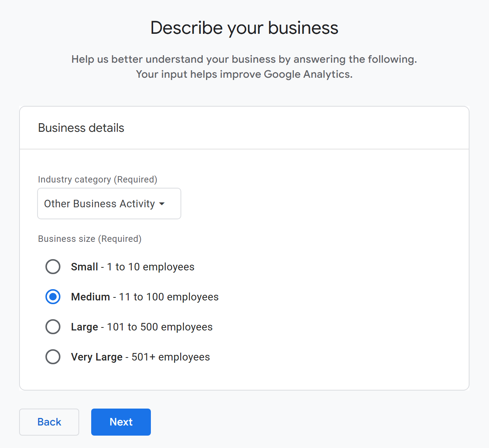Screen dimensions: 489x448
Task: Click the 'Your input helps improve Google Analytics.' text
Action: click(244, 74)
